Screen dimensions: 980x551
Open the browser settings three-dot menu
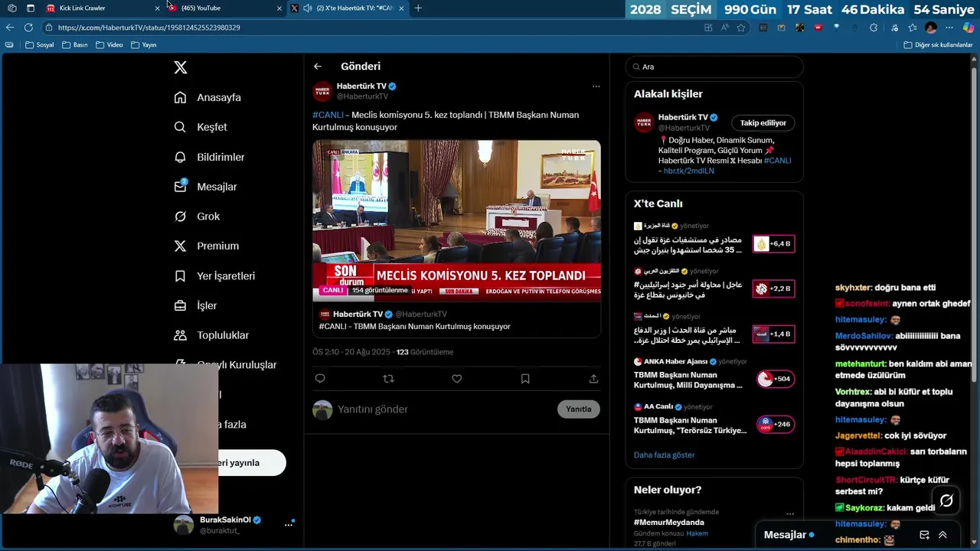pos(949,28)
